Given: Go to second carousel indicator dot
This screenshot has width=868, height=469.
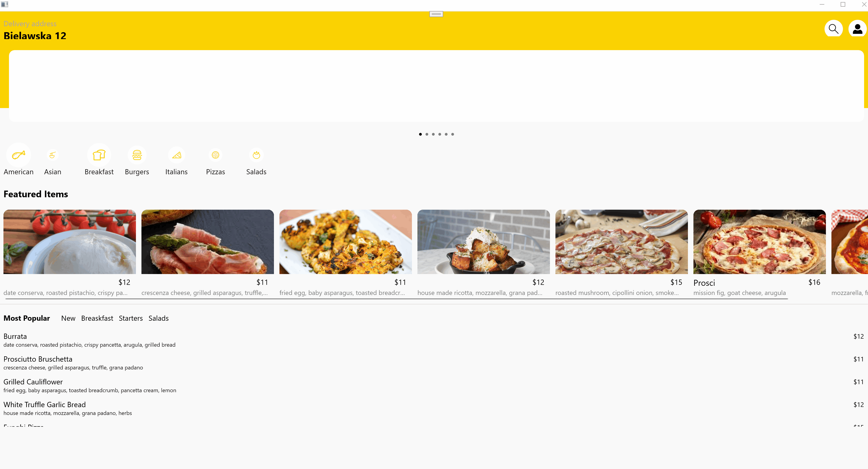Looking at the screenshot, I should pyautogui.click(x=427, y=134).
